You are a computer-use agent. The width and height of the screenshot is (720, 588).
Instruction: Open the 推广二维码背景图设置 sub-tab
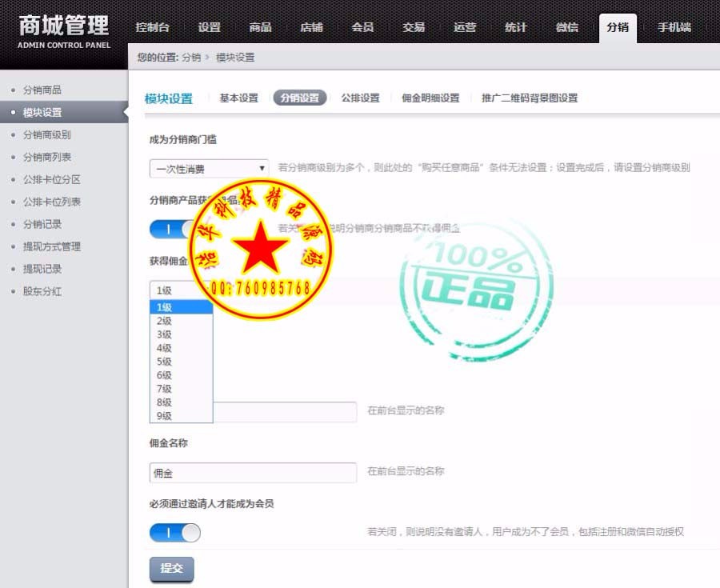click(530, 98)
